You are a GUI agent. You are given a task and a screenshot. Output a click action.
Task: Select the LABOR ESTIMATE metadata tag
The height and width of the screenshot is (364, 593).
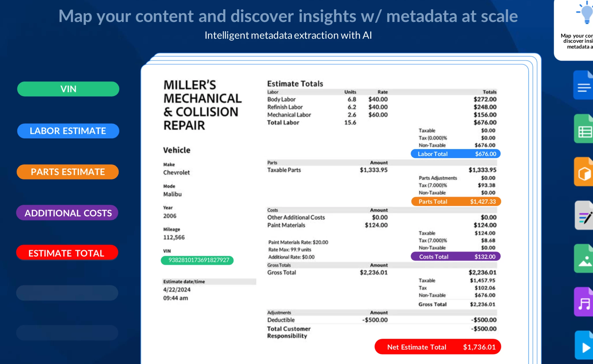[x=68, y=131]
